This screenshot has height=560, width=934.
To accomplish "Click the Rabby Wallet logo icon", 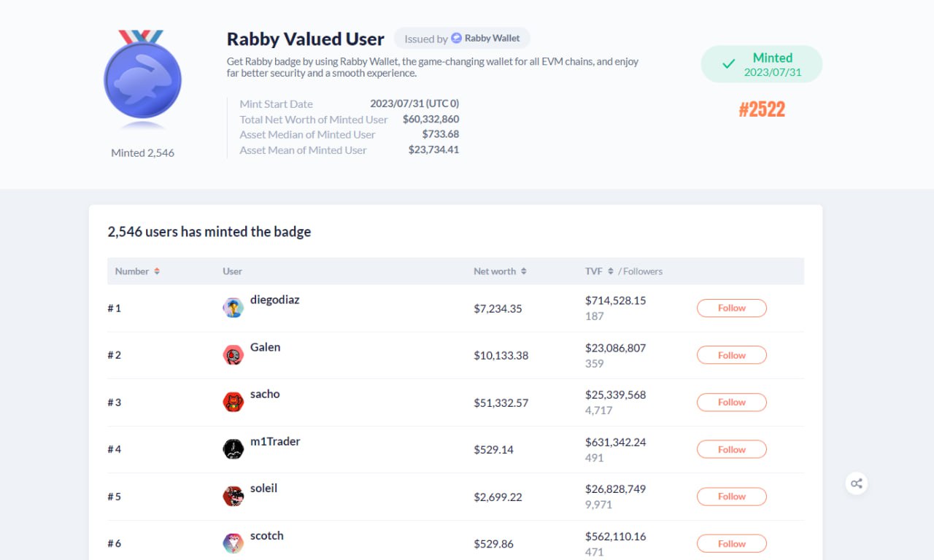I will click(x=457, y=39).
